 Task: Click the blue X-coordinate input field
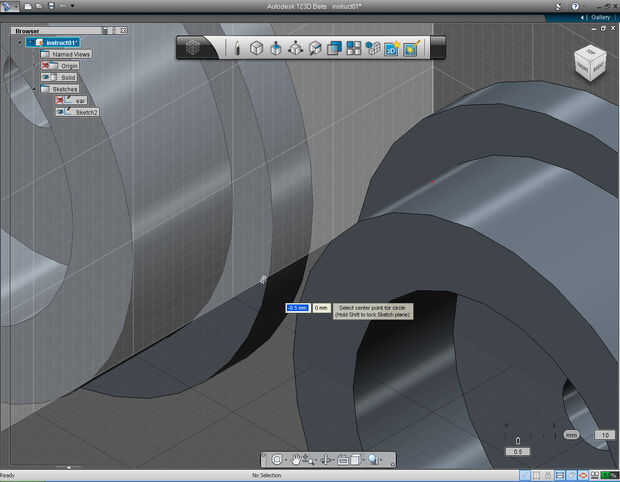click(x=297, y=308)
